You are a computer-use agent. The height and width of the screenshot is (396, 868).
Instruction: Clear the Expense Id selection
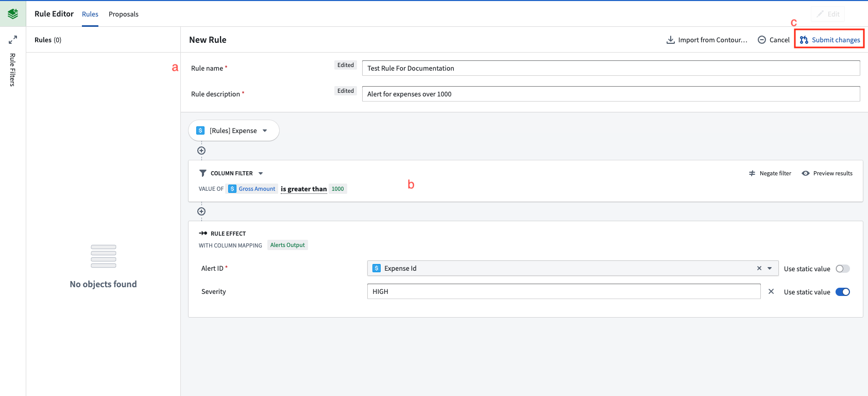[x=759, y=268]
